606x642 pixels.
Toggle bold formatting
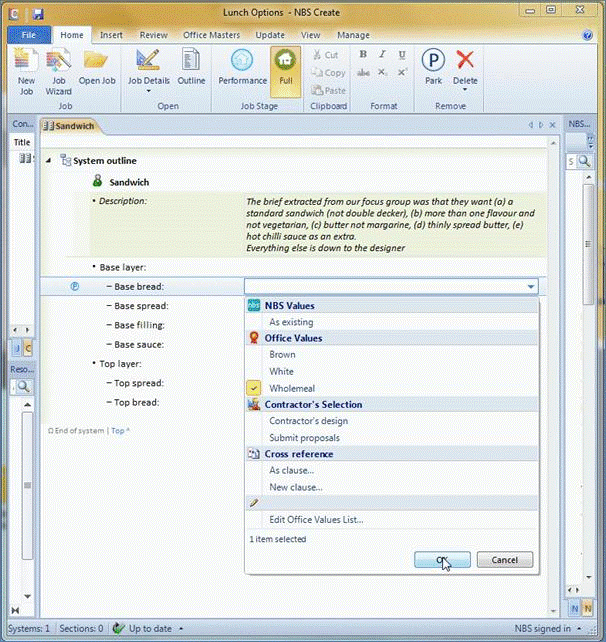coord(363,54)
